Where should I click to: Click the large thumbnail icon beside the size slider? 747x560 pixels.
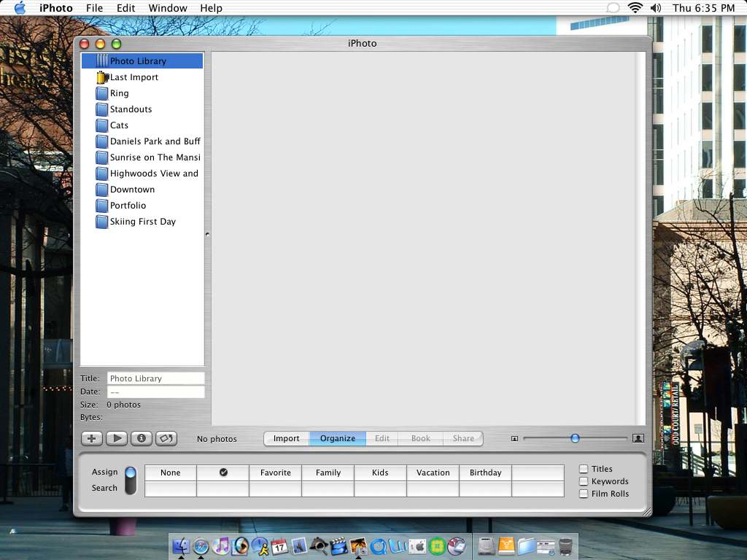[x=638, y=438]
